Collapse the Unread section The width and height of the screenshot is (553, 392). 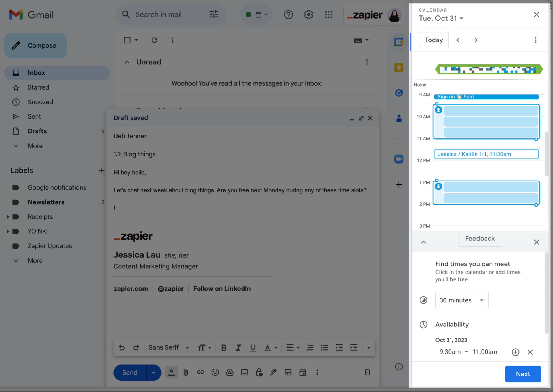[x=127, y=62]
